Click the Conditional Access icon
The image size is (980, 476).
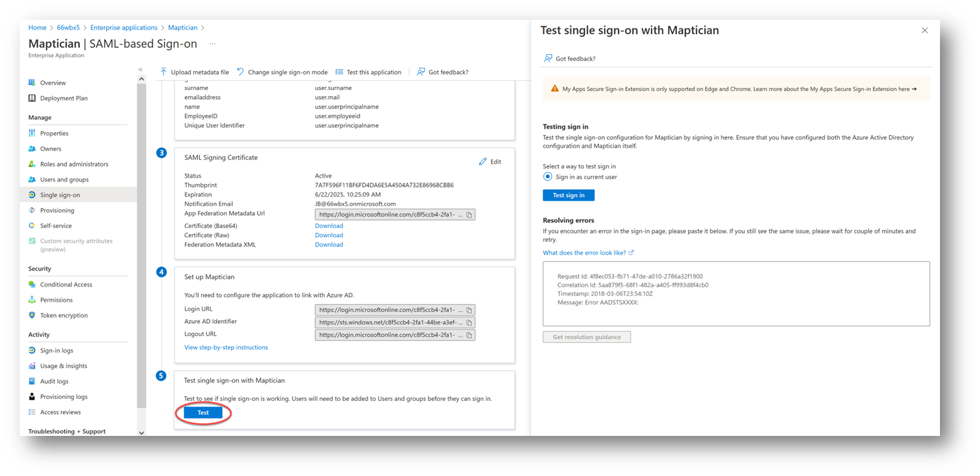32,284
